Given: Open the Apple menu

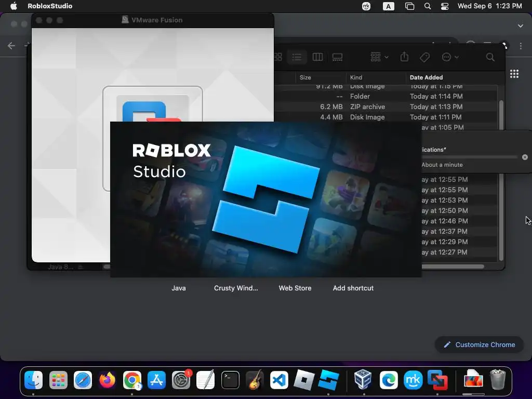Looking at the screenshot, I should point(14,6).
